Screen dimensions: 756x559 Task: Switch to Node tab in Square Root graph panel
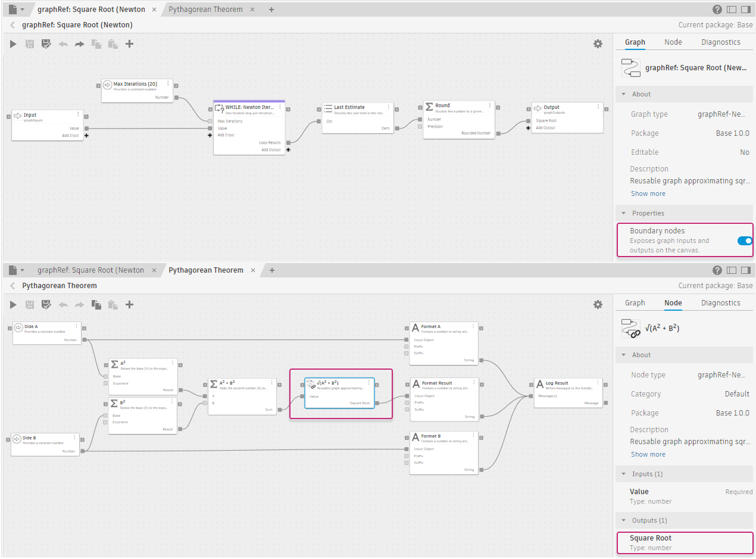coord(673,42)
